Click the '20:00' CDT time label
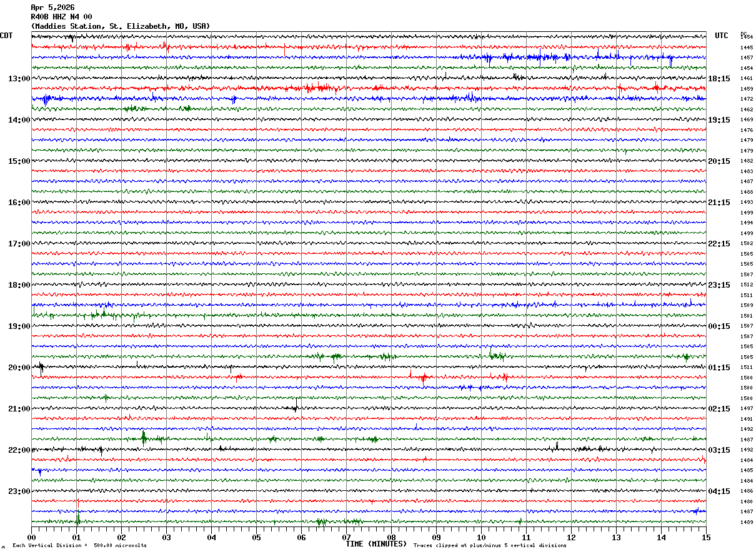Screen dimensions: 756x554 pyautogui.click(x=19, y=368)
